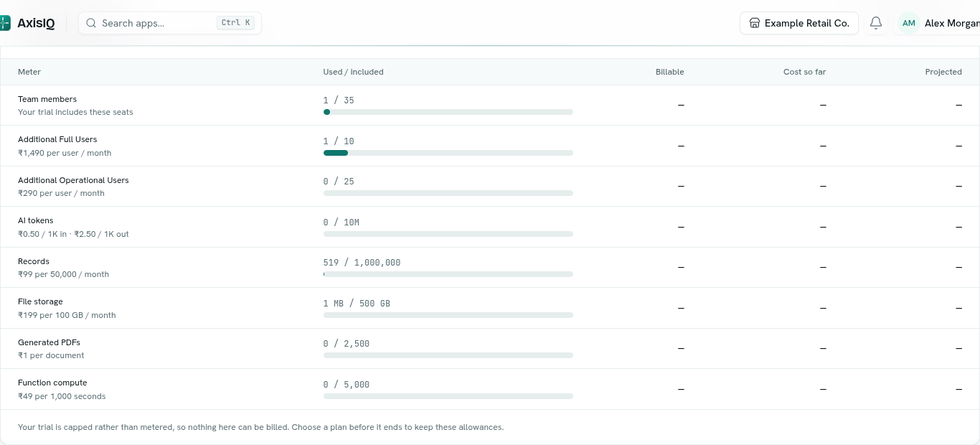980x445 pixels.
Task: Click the ₹49 per 1,000 seconds rate
Action: 62,396
